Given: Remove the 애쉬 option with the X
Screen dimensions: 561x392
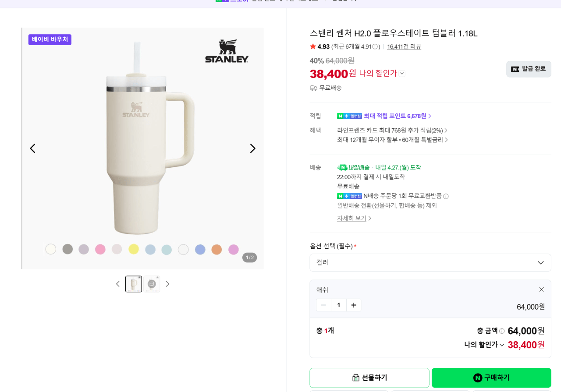Looking at the screenshot, I should (x=541, y=290).
